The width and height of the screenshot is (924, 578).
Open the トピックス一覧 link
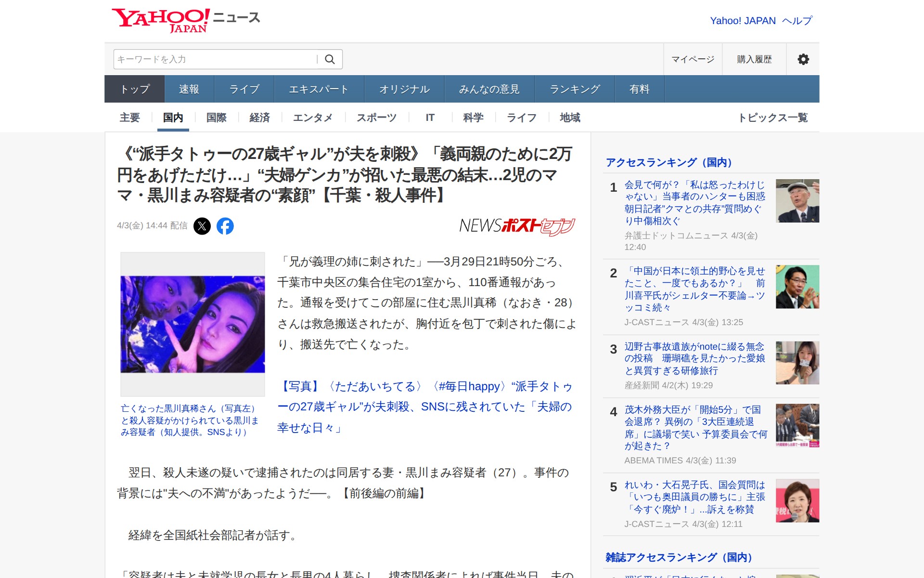(x=773, y=118)
